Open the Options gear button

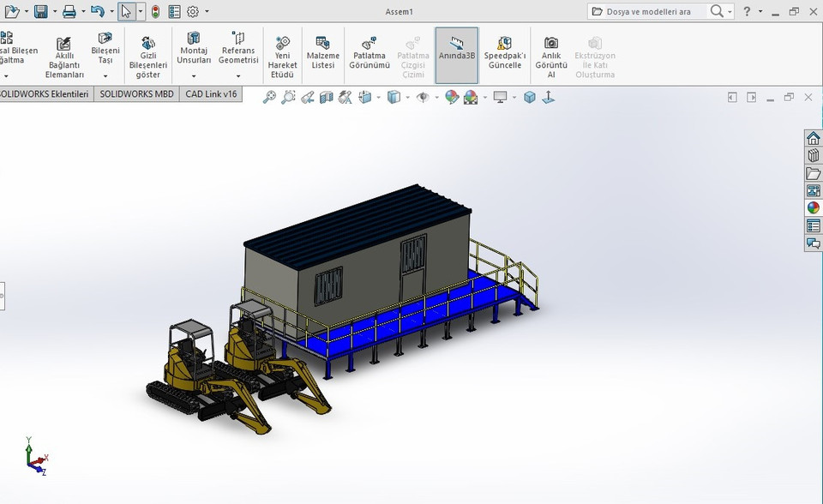193,11
